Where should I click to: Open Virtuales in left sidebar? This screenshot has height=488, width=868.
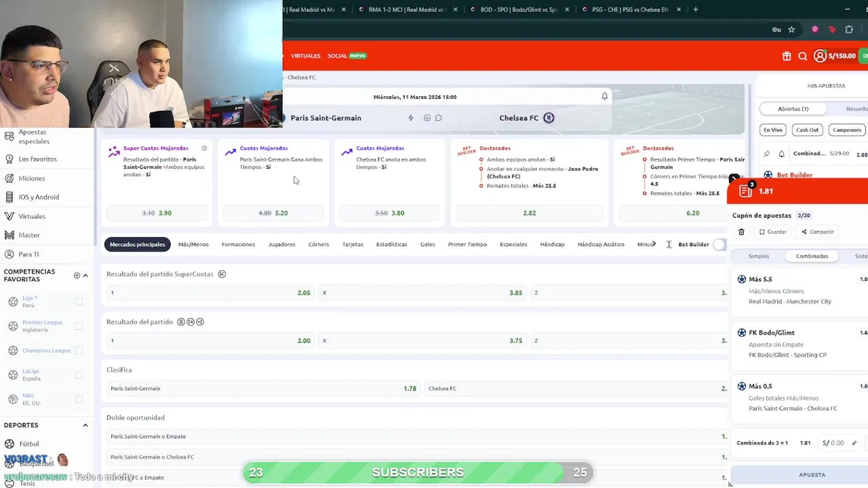pos(32,216)
